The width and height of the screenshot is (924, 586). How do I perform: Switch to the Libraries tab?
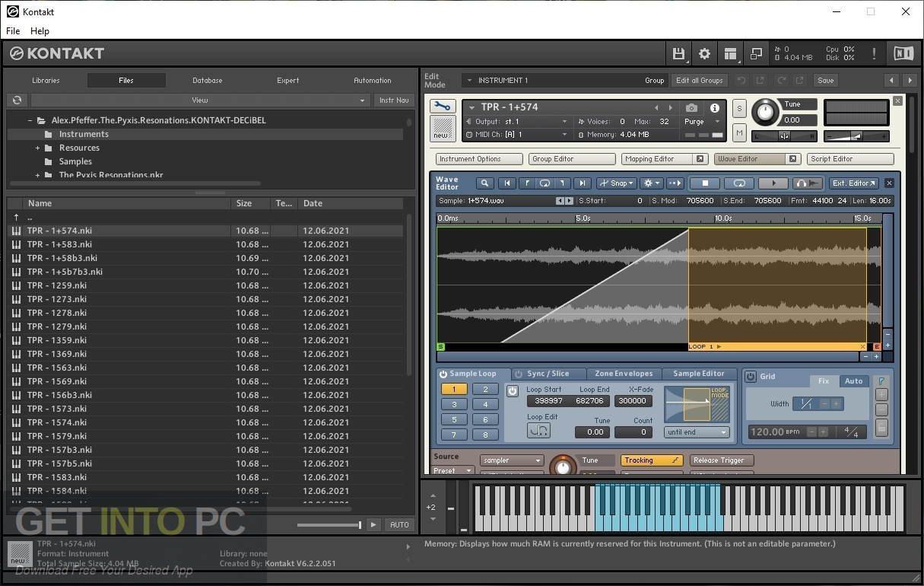pyautogui.click(x=46, y=80)
